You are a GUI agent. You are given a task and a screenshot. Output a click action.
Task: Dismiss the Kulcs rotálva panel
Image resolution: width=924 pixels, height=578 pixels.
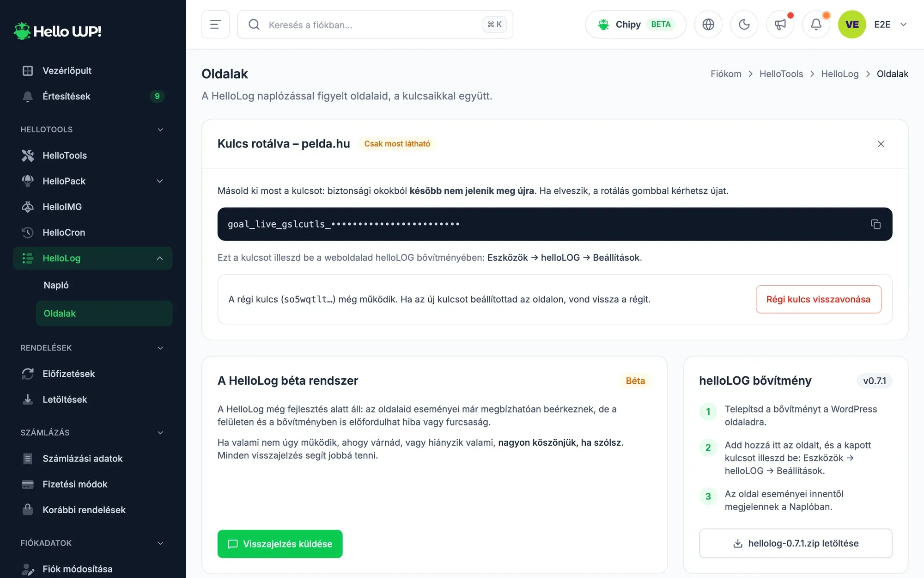tap(881, 144)
